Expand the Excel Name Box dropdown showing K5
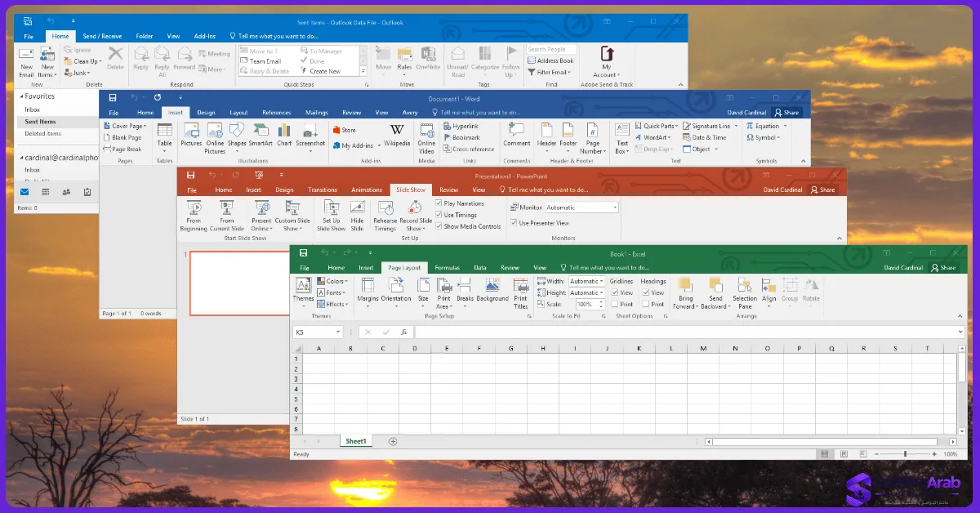980x513 pixels. [338, 332]
